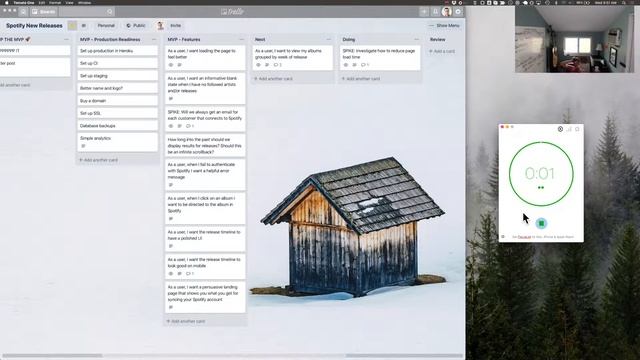Open the Personal team button
The width and height of the screenshot is (640, 360).
(106, 25)
